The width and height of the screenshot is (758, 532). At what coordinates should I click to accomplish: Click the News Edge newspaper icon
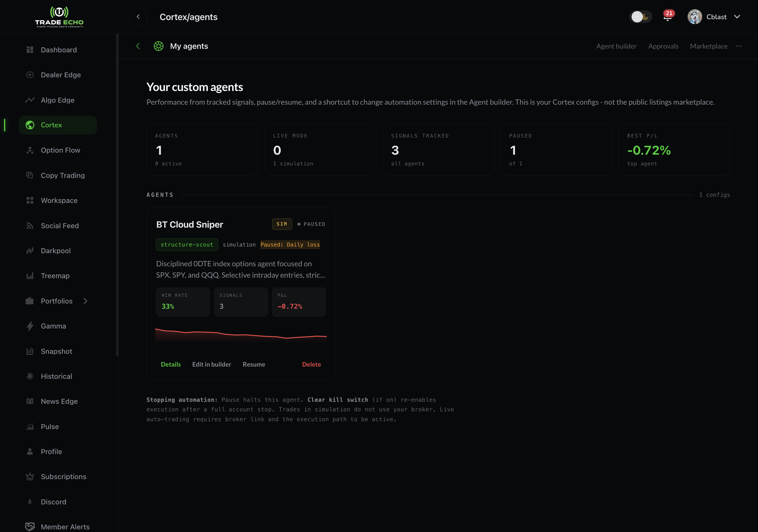tap(30, 401)
